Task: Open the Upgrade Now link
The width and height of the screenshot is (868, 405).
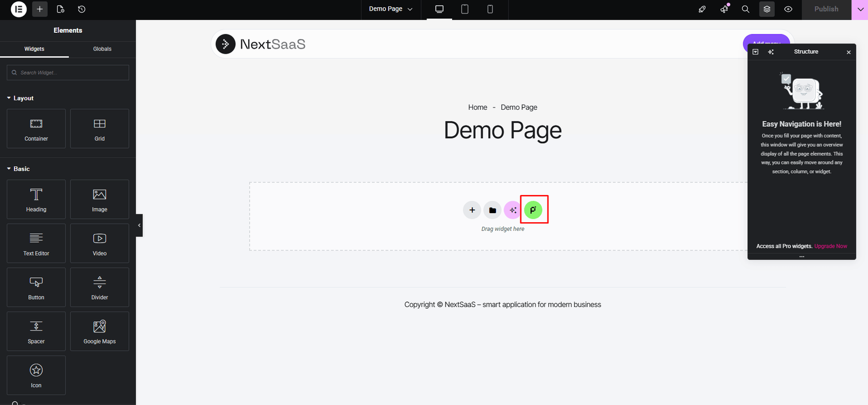Action: click(x=831, y=246)
